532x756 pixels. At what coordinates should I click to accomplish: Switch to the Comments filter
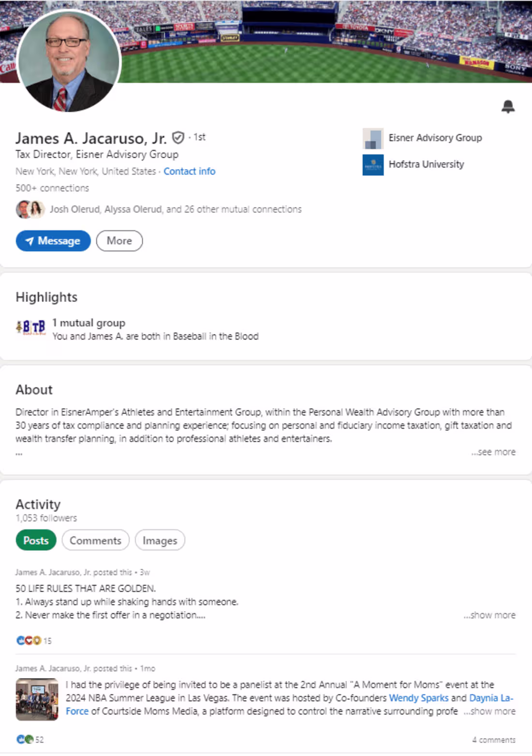click(x=95, y=540)
